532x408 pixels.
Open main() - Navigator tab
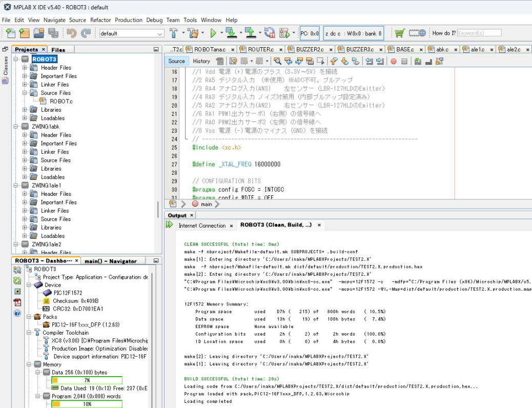click(111, 261)
